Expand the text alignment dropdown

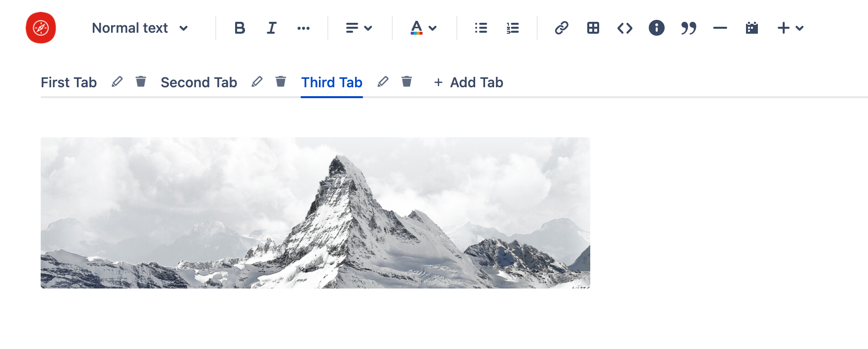[359, 28]
